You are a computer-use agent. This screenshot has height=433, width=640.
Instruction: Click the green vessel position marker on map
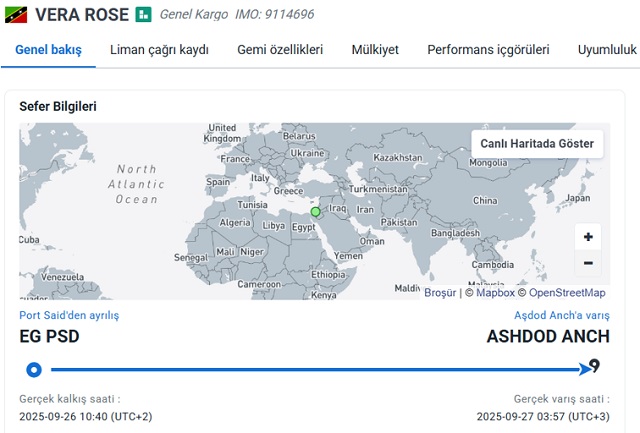tap(316, 211)
